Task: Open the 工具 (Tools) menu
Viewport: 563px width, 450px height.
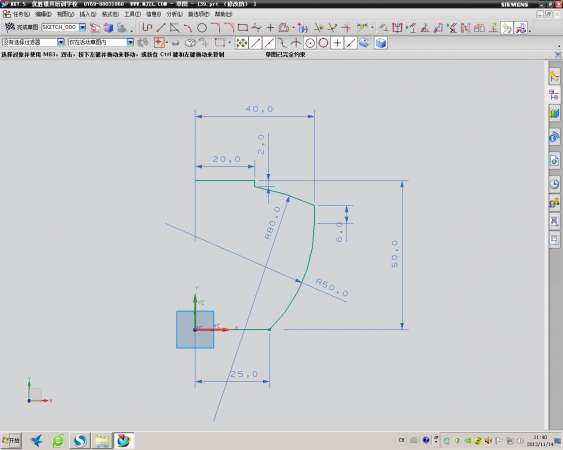Action: pos(132,14)
